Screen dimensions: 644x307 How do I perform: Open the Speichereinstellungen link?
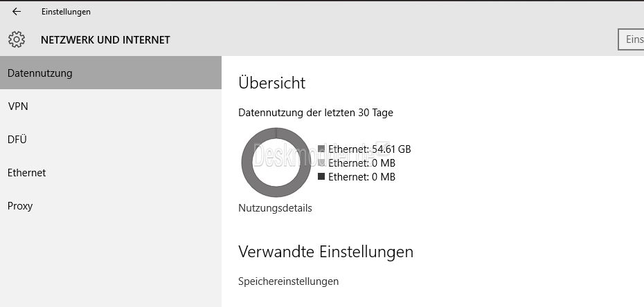click(x=288, y=281)
